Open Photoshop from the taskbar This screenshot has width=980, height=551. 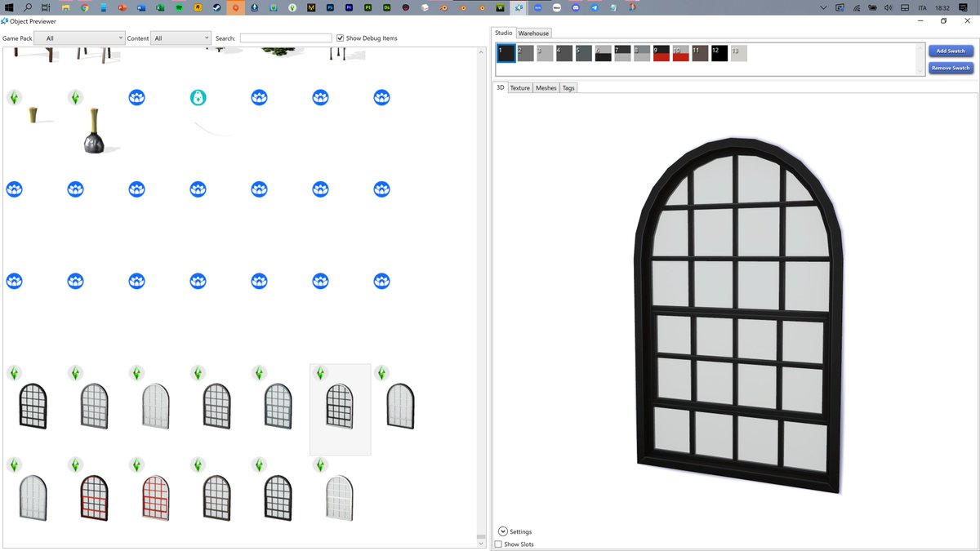coord(330,7)
